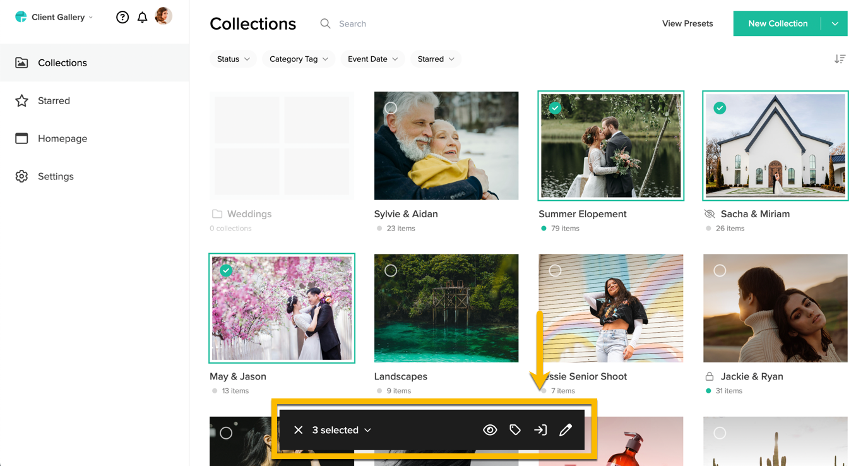
Task: Click the hidden eye icon beside Sacha & Miriam
Action: 710,214
